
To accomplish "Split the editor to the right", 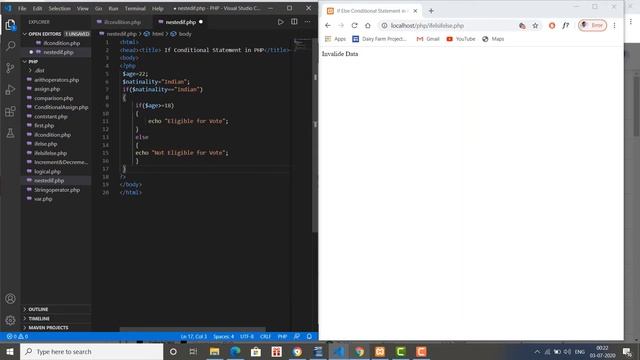I will 294,22.
